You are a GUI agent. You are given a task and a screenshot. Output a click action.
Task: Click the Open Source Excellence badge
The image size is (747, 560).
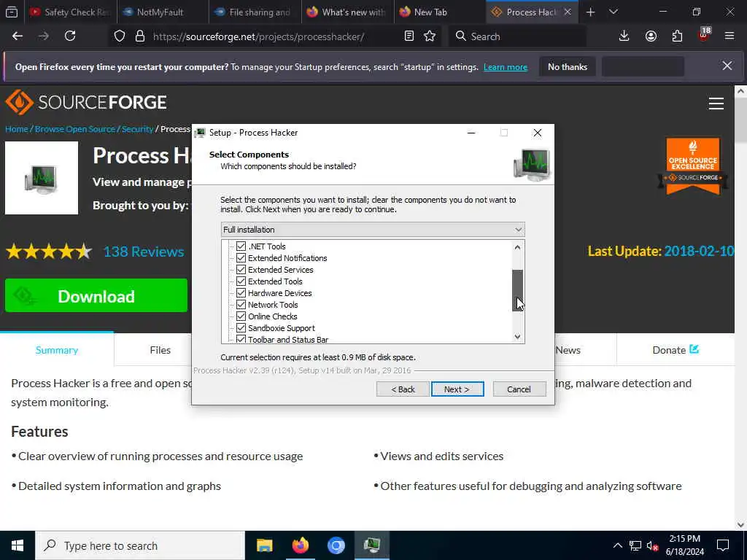click(693, 166)
